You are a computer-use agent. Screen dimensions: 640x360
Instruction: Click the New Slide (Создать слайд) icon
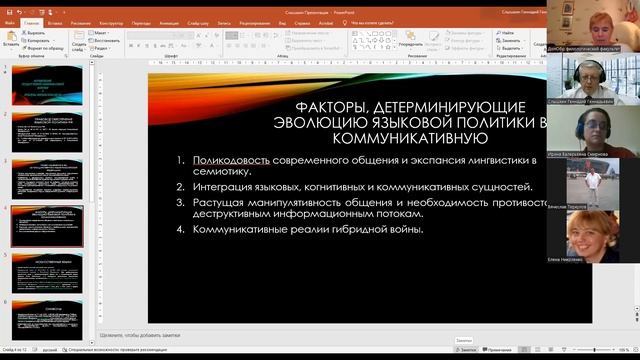[x=79, y=37]
